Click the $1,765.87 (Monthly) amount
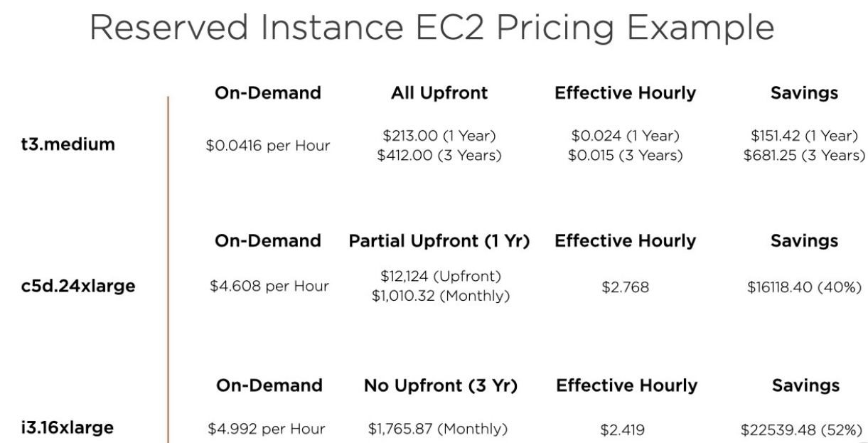 [x=439, y=429]
